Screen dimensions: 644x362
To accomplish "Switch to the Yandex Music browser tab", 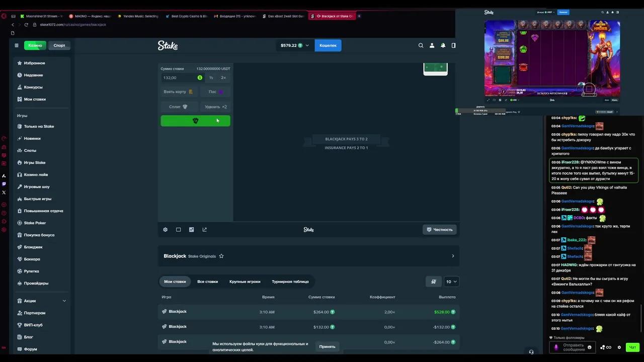I will [x=138, y=16].
